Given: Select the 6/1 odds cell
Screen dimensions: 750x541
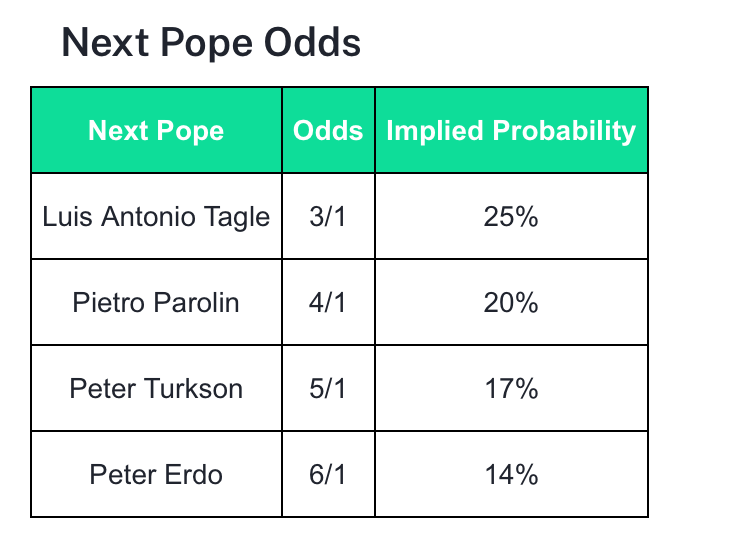Looking at the screenshot, I should 328,474.
